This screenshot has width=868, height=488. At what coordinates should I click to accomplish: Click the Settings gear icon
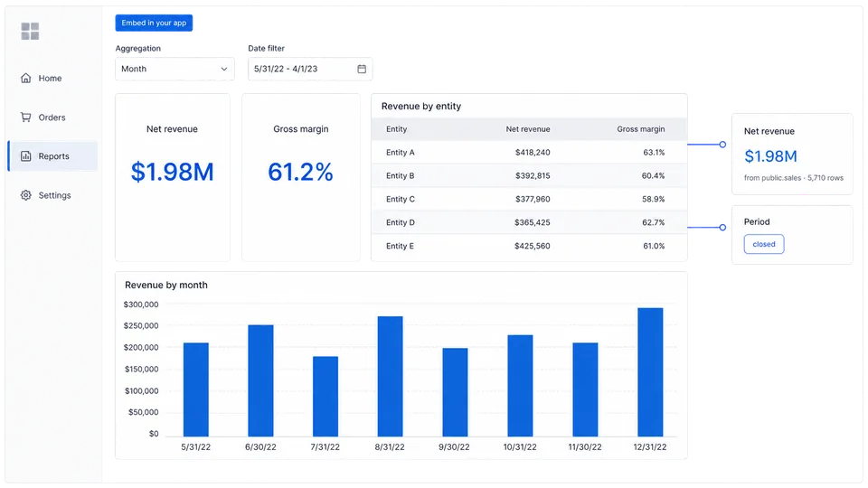pos(26,195)
